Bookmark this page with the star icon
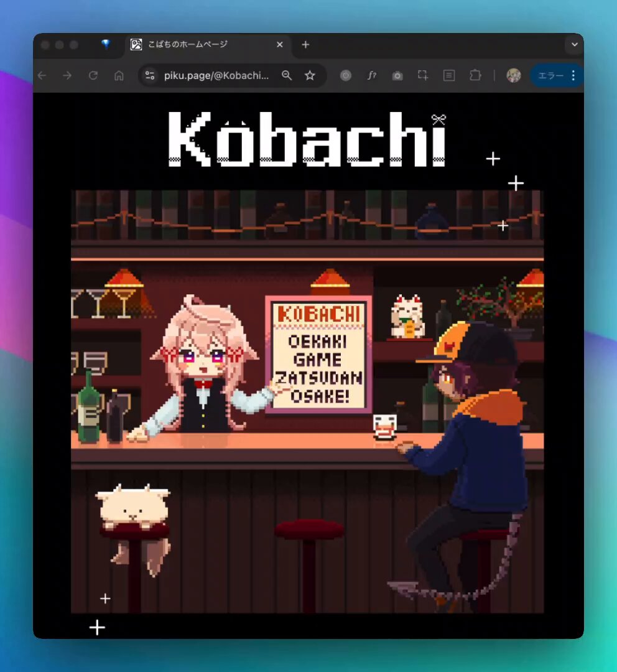Screen dimensions: 617x672 click(310, 76)
